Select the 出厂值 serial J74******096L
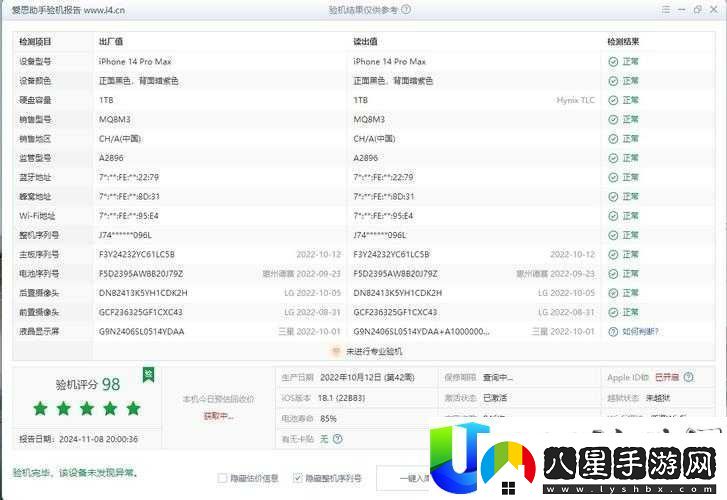Viewport: 727px width, 500px height. pos(125,235)
